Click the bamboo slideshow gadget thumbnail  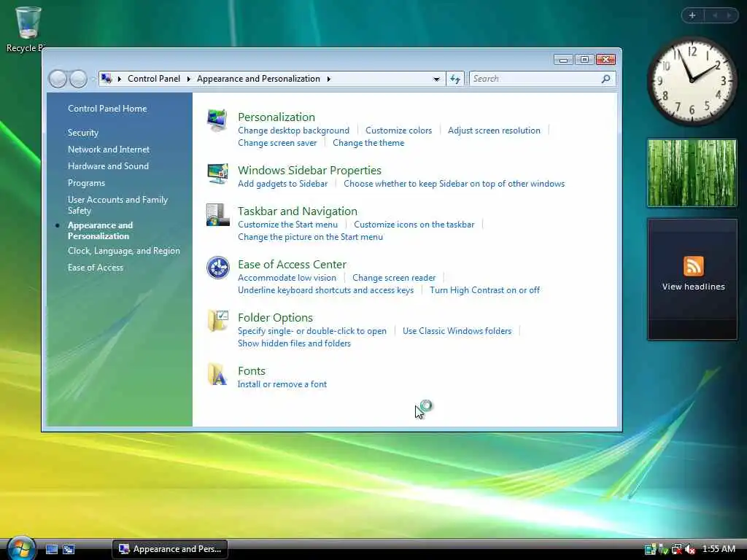point(692,173)
